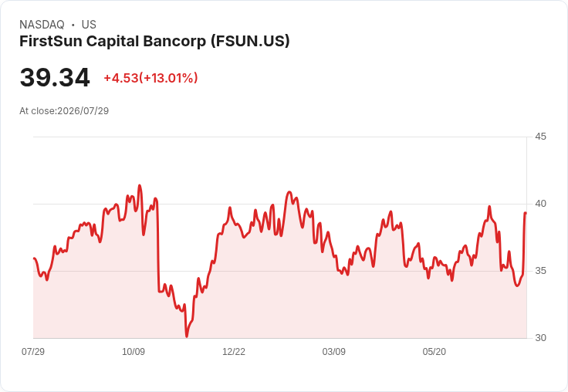Click the first data point at chart's left edge
Screen dimensions: 568x392
[34, 259]
